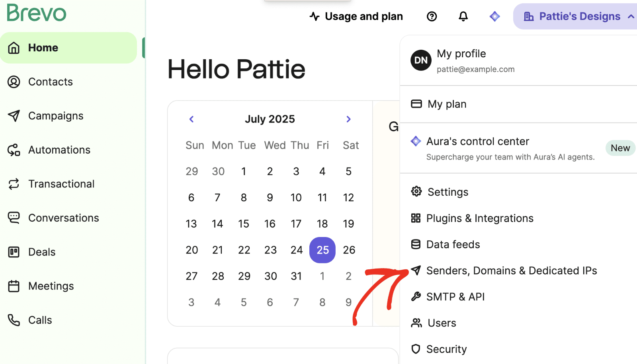Click the Automations sidebar icon
The width and height of the screenshot is (637, 364).
(x=14, y=150)
